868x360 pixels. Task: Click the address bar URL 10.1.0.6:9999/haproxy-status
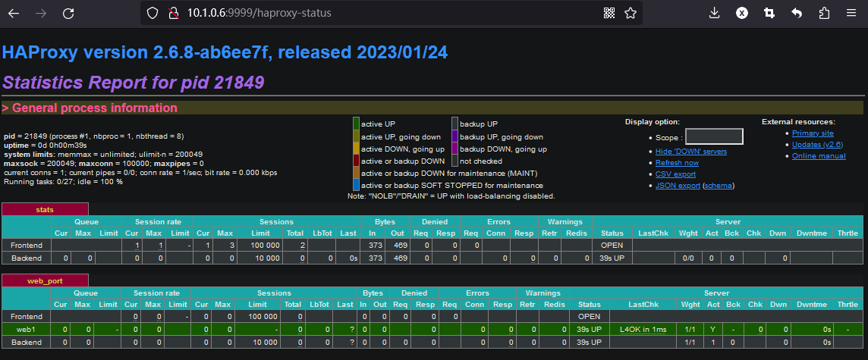point(259,13)
